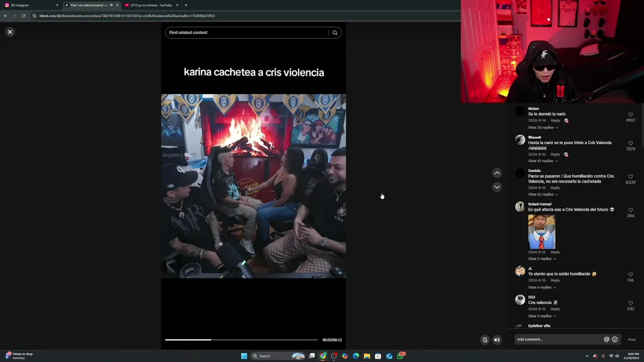The width and height of the screenshot is (644, 362).
Task: Open Eydelber villa's profile name
Action: pyautogui.click(x=539, y=326)
